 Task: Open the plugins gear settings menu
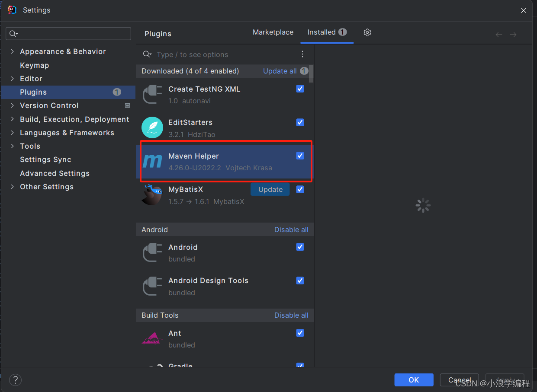pyautogui.click(x=367, y=32)
